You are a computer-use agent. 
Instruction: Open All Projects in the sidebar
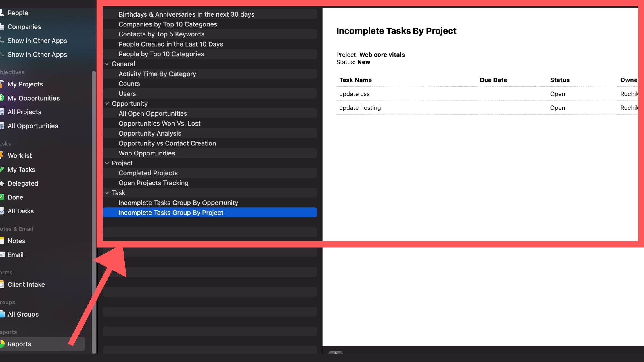[x=24, y=112]
